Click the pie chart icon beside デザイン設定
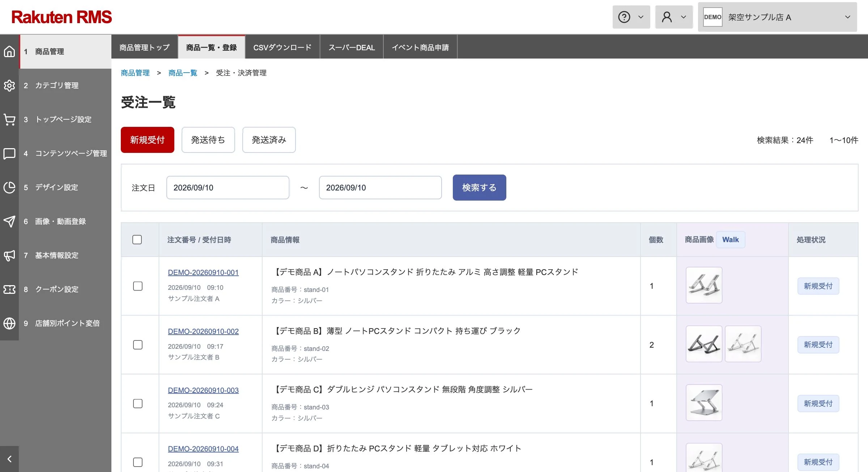Image resolution: width=868 pixels, height=472 pixels. pos(9,188)
